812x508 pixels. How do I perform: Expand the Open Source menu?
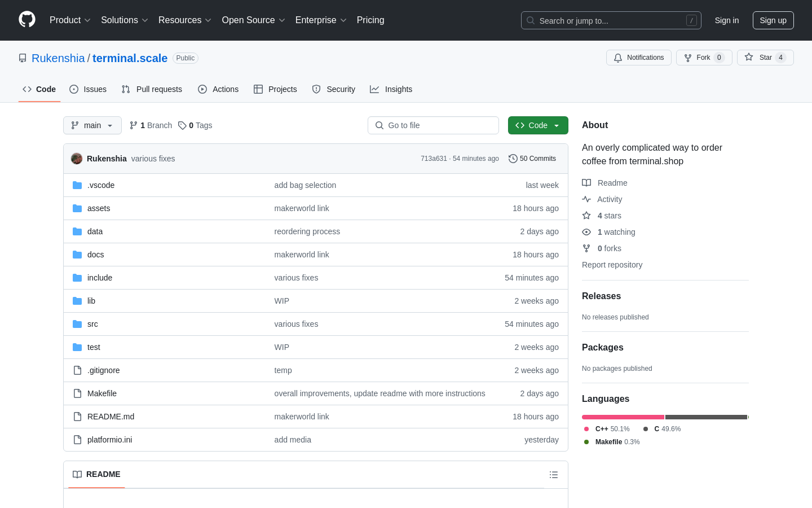click(x=254, y=20)
